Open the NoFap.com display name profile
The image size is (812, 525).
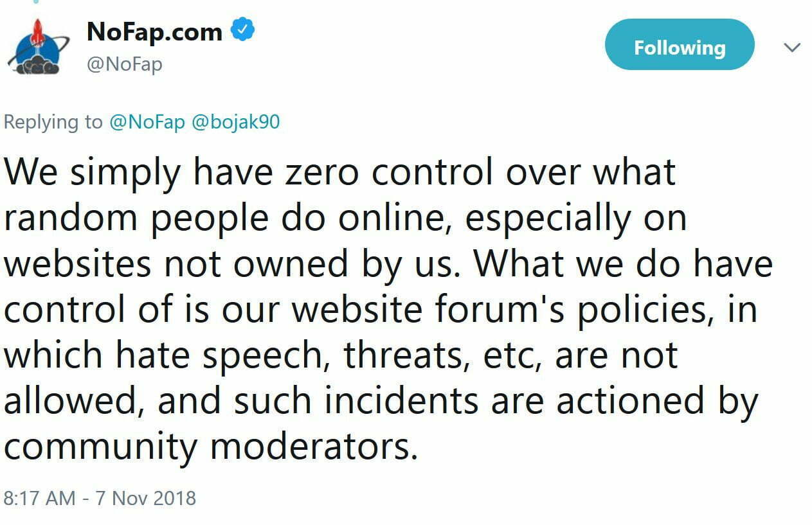154,32
